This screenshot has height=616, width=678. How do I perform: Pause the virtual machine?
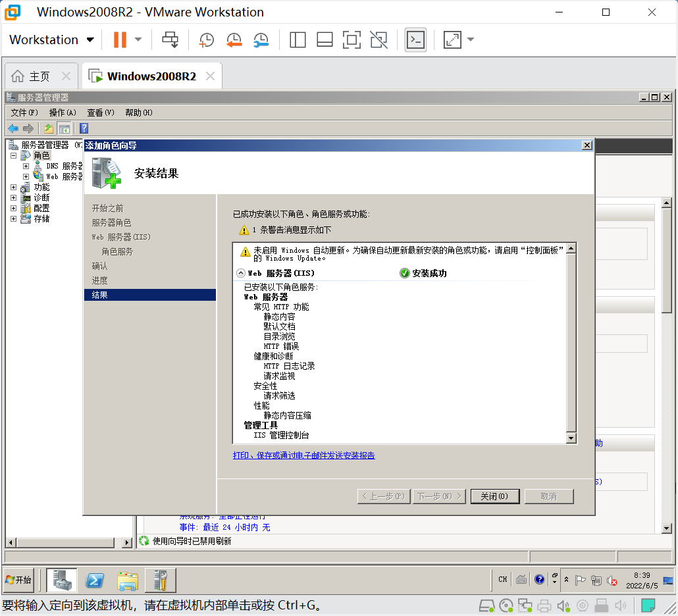(x=120, y=39)
